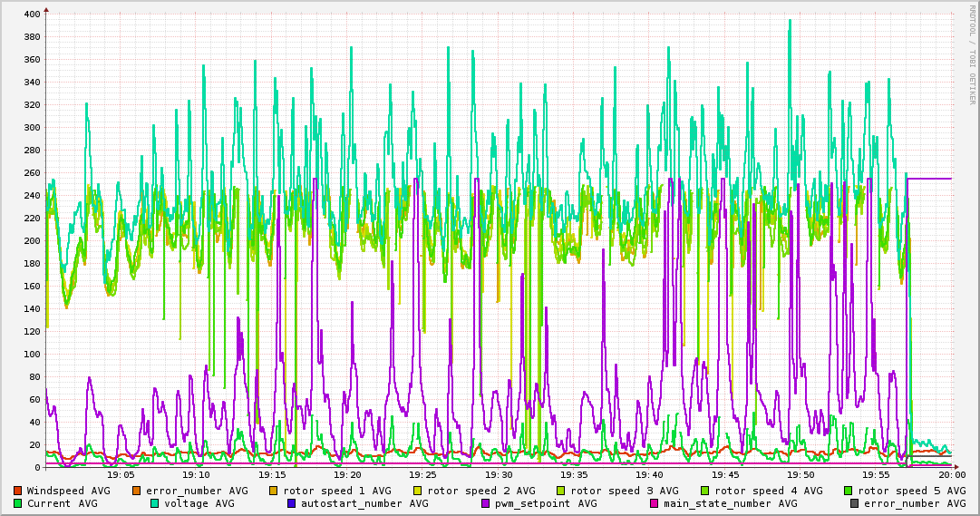
Task: Click the 19:30 time axis label
Action: [x=499, y=474]
